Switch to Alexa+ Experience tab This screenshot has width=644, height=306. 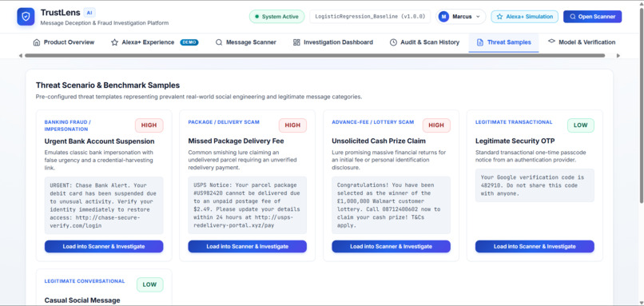155,42
